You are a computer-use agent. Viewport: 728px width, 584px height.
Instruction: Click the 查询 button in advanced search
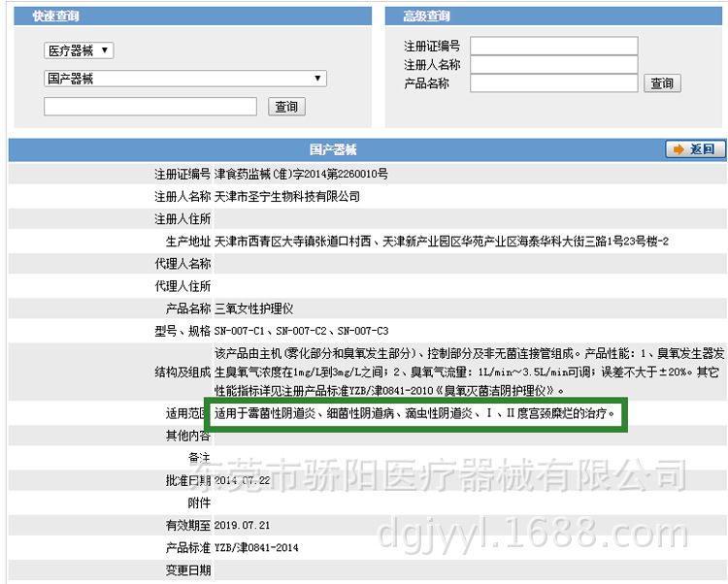click(662, 83)
